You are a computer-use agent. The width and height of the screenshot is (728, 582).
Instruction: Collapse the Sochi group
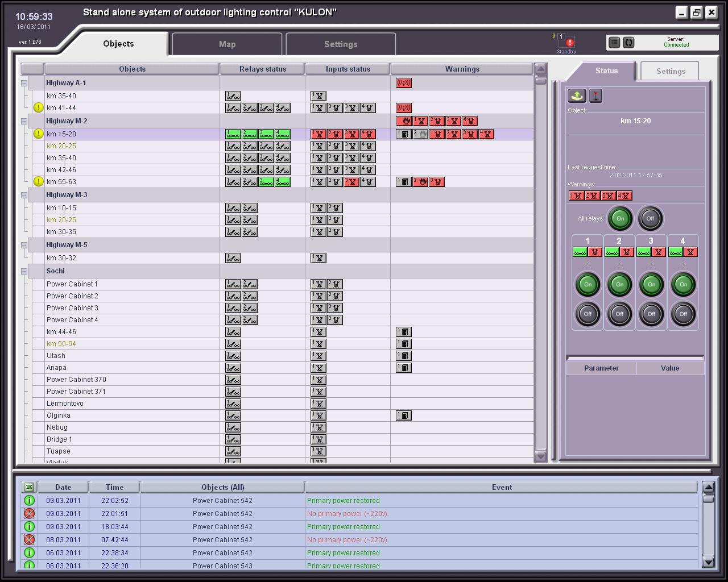click(23, 271)
